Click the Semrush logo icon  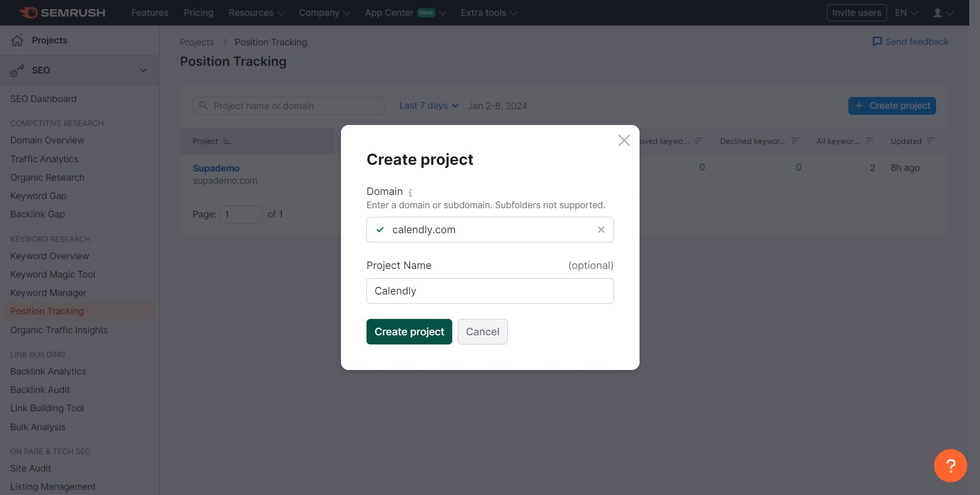[29, 12]
